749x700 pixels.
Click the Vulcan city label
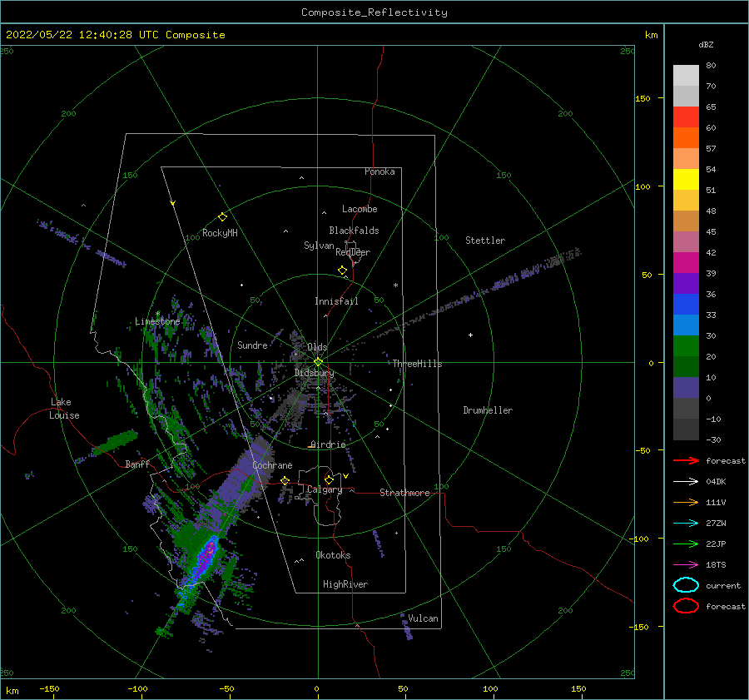click(423, 618)
